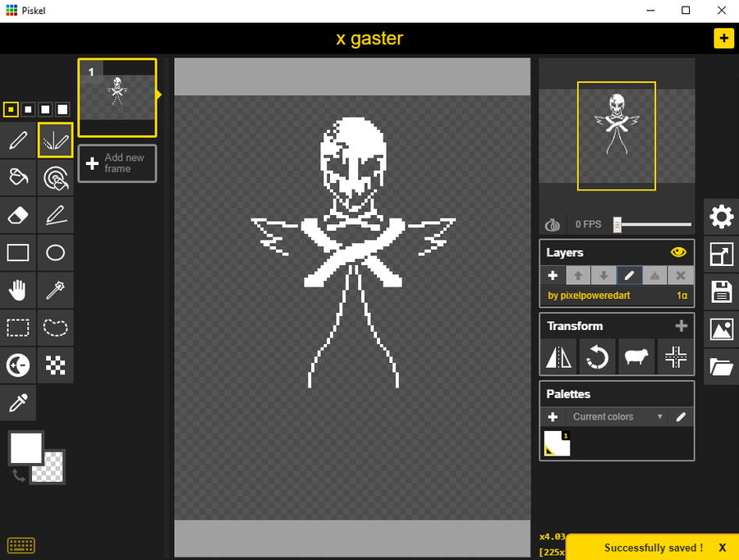
Task: Select the Stroke line tool
Action: click(x=55, y=215)
